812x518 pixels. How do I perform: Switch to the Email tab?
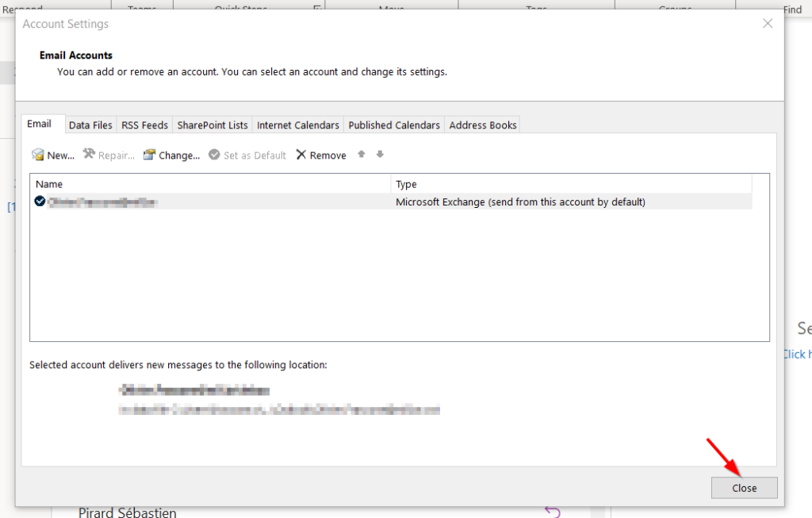point(40,125)
